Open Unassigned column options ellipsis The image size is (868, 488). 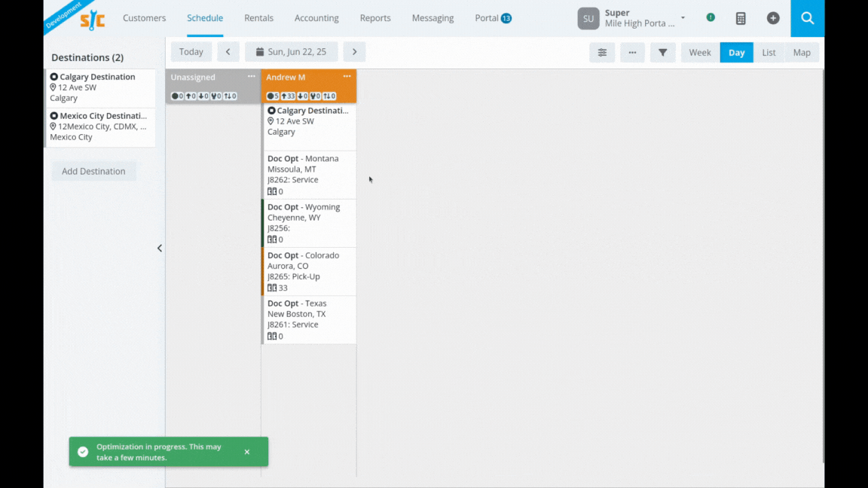tap(252, 76)
